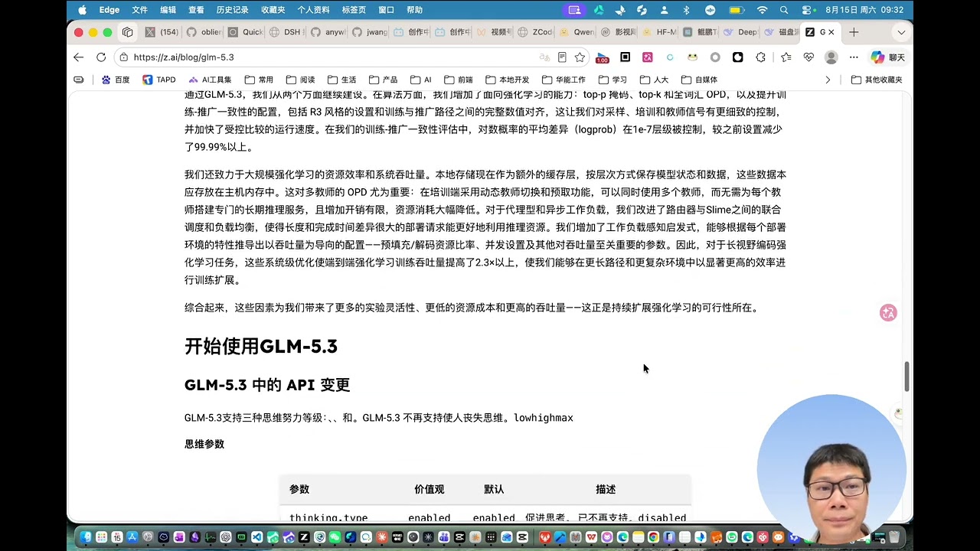Click the 思维参数 label
This screenshot has width=980, height=551.
204,444
